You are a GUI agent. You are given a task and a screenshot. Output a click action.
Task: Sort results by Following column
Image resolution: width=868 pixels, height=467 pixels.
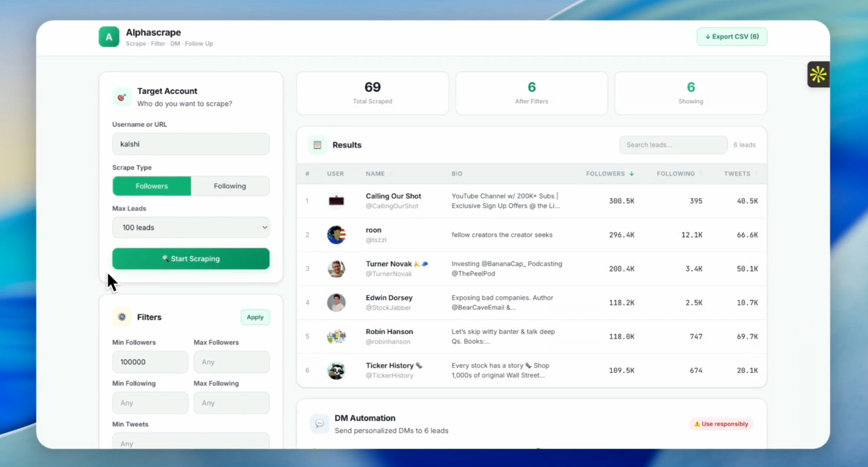point(676,174)
